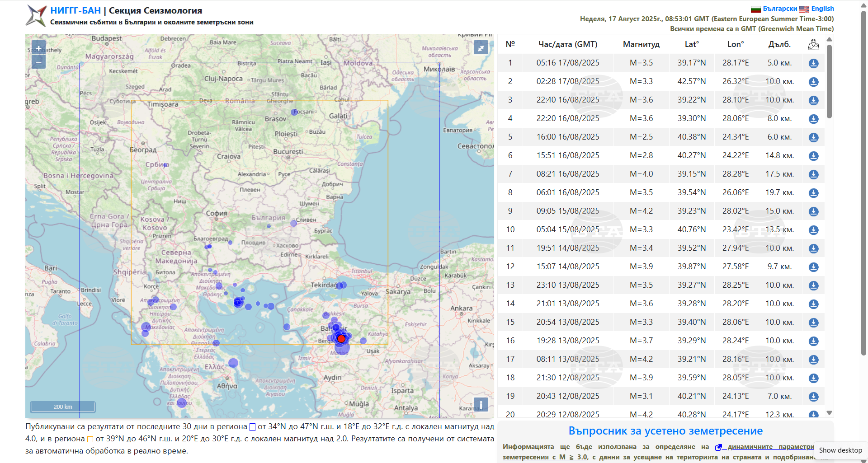
Task: Zoom out on the seismic map
Action: pos(38,61)
